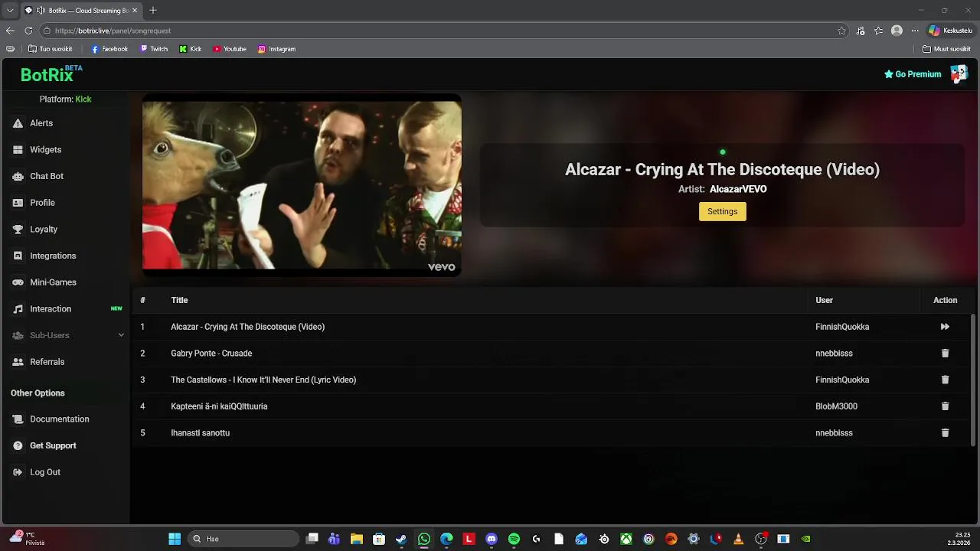
Task: Reload the page
Action: click(x=28, y=31)
